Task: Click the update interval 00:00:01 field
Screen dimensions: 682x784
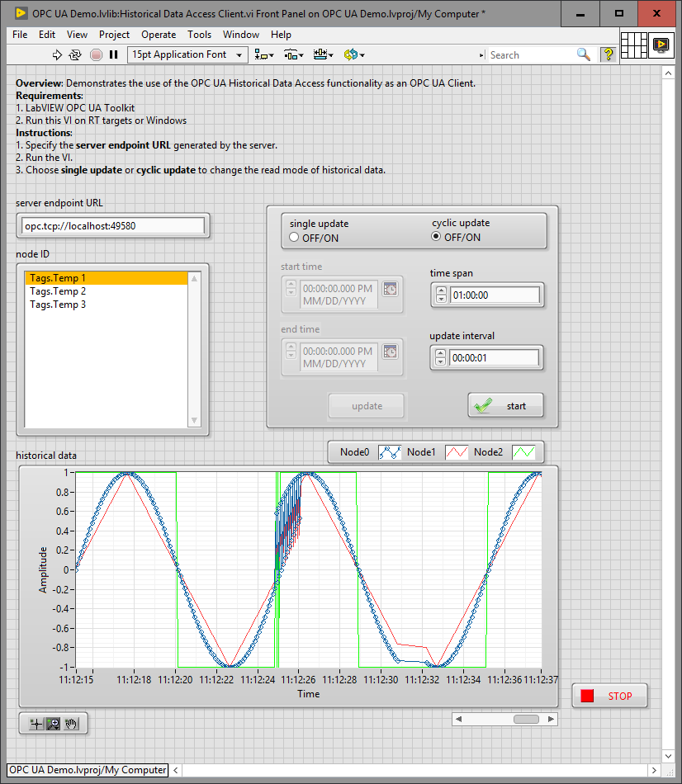Action: point(494,358)
